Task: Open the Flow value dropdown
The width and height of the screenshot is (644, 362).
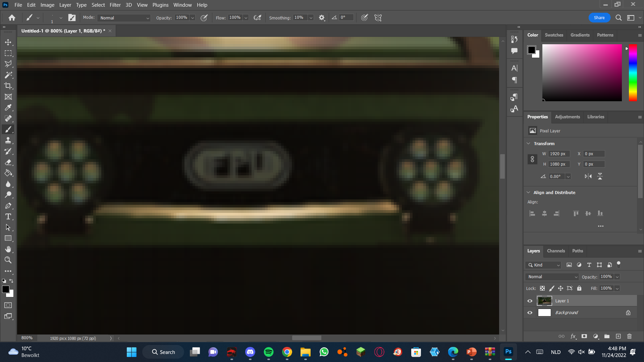Action: pos(246,18)
